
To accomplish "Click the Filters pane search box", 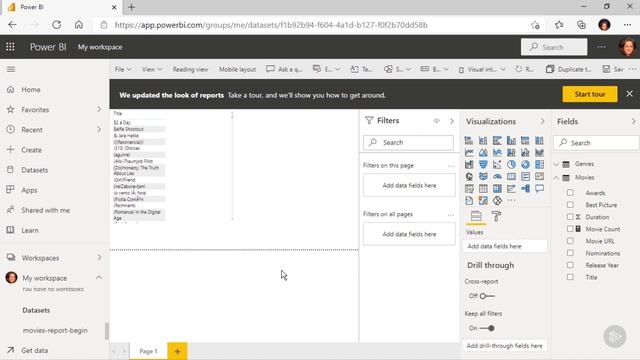I will 408,142.
